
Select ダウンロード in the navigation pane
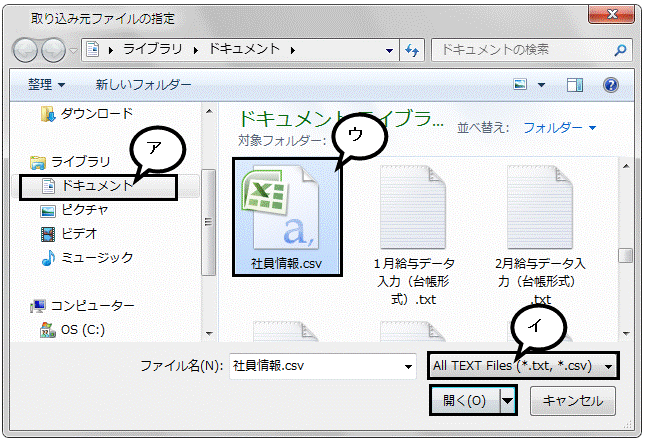[87, 114]
